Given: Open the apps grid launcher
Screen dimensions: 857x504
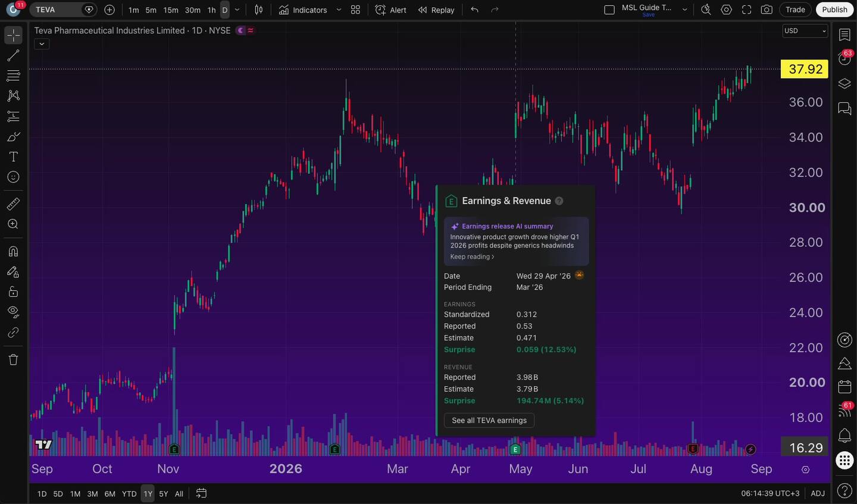Looking at the screenshot, I should [x=845, y=460].
